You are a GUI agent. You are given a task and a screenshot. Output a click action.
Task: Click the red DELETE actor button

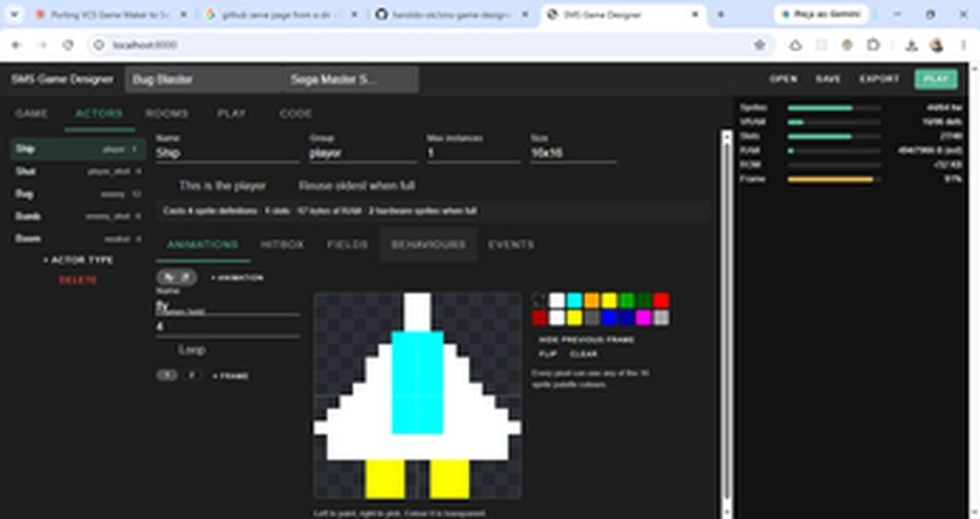pos(78,280)
